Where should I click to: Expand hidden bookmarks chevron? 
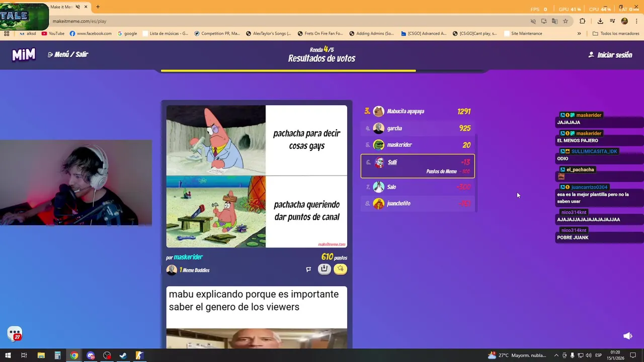(579, 34)
